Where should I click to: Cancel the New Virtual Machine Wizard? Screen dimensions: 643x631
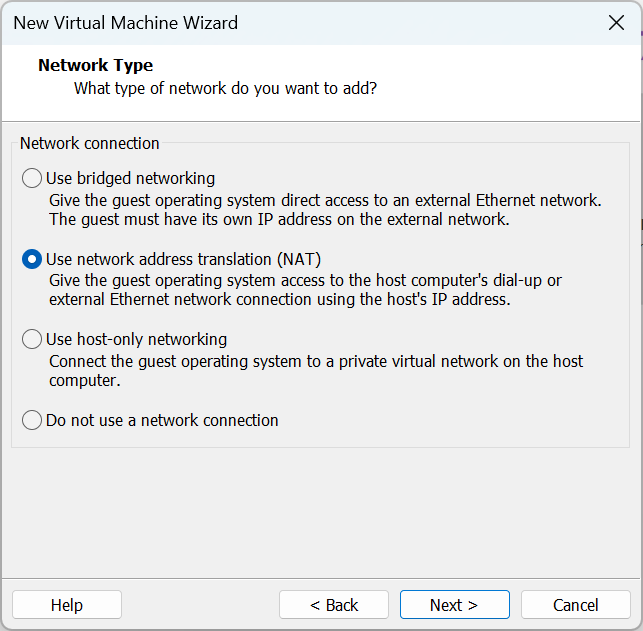tap(576, 605)
